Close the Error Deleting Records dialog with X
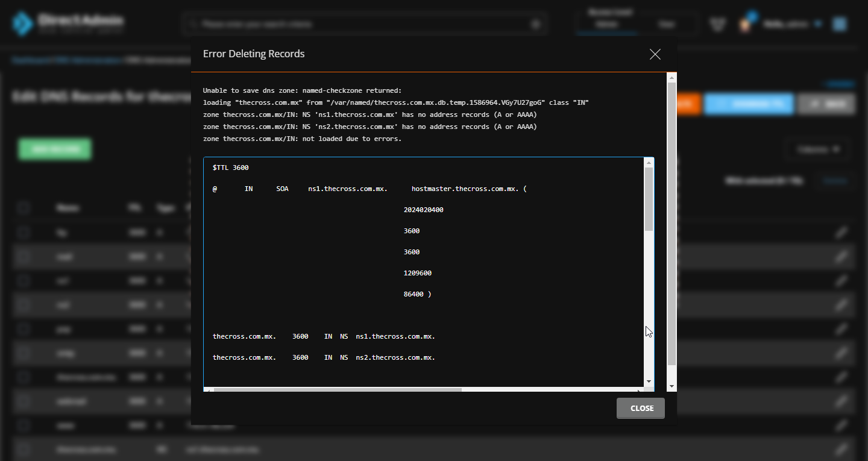Screen dimensions: 868x461 (x=655, y=54)
